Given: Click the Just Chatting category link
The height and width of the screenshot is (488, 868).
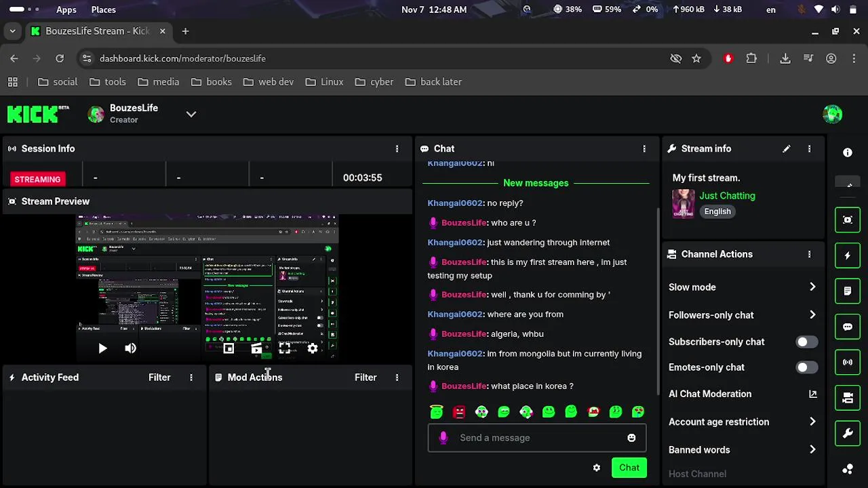Looking at the screenshot, I should click(x=727, y=196).
